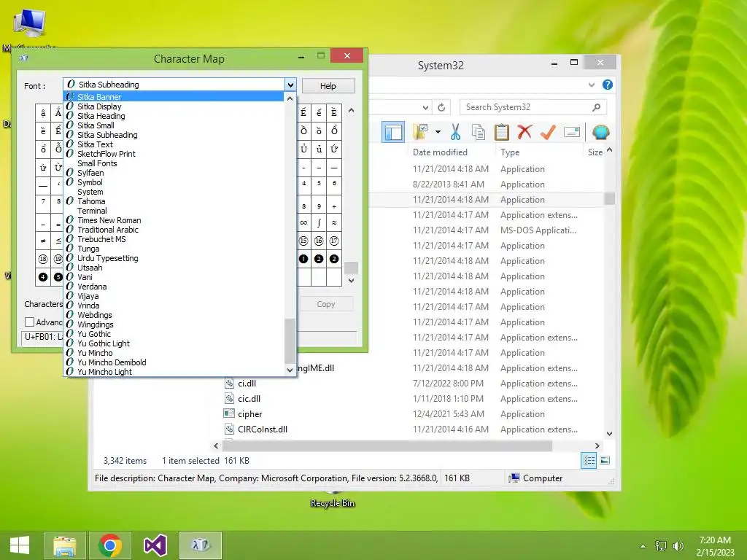Click Character Map taskbar button
The width and height of the screenshot is (747, 560).
[200, 545]
